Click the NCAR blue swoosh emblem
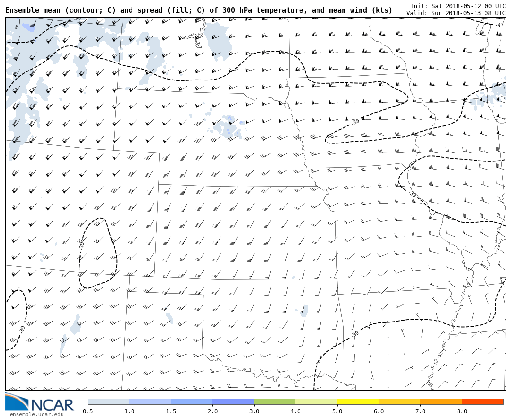 point(16,401)
